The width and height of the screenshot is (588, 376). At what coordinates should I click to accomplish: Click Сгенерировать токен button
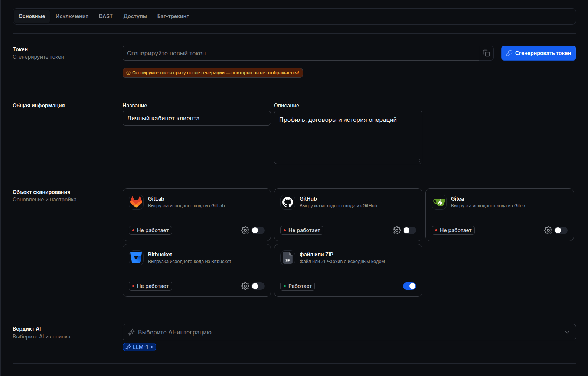point(538,53)
